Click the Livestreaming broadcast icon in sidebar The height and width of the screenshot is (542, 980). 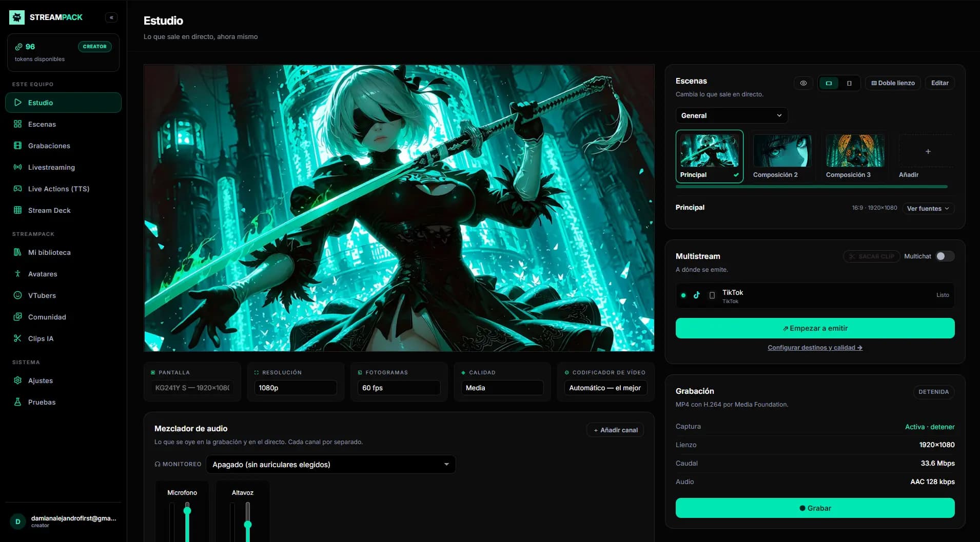(18, 167)
